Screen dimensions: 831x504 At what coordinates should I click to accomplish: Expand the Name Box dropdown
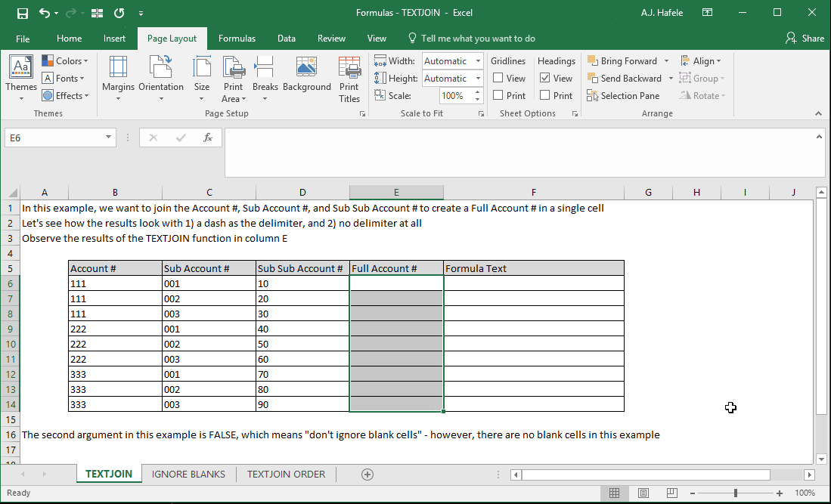tap(108, 138)
